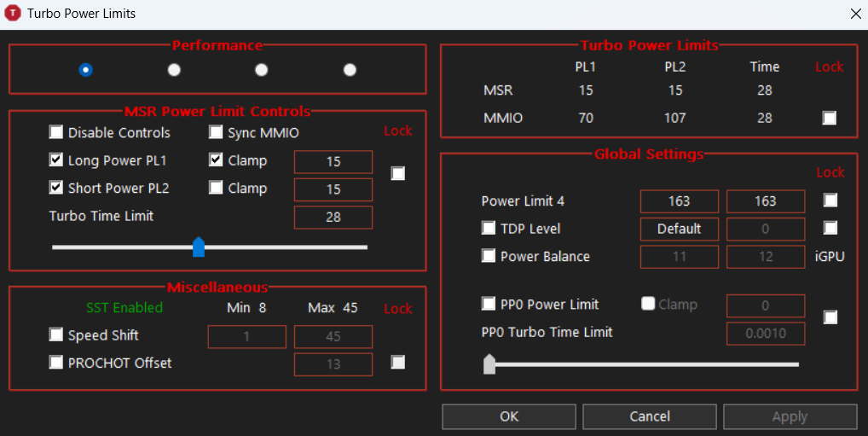Uncheck the Long Power PL1 checkbox

click(x=56, y=160)
